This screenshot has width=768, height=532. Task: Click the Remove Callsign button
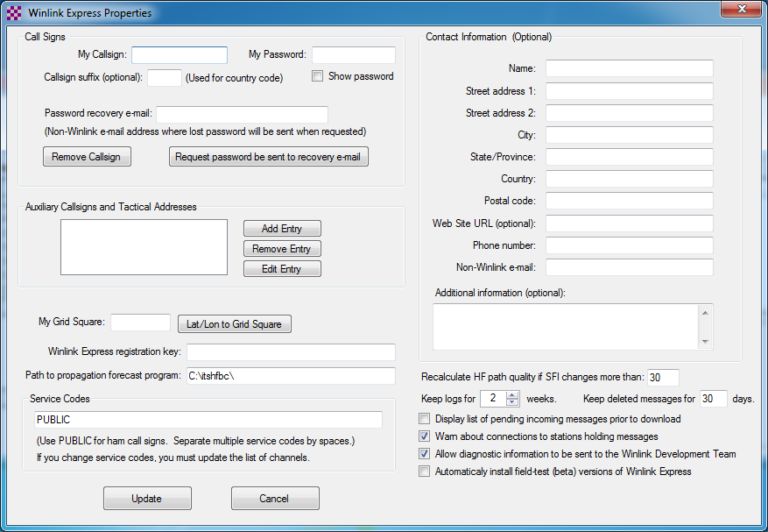tap(87, 157)
